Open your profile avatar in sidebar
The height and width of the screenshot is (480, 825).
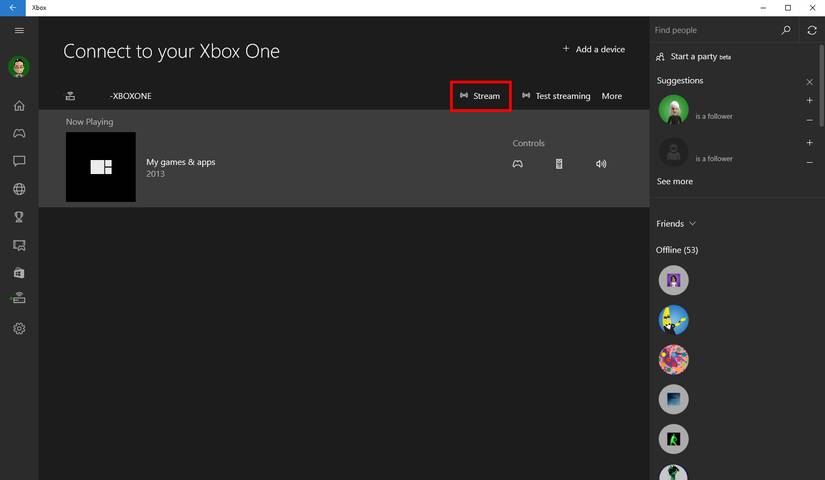click(x=19, y=67)
